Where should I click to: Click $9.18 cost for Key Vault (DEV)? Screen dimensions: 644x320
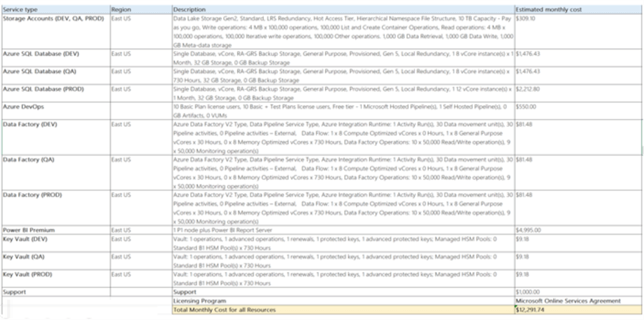(x=578, y=243)
